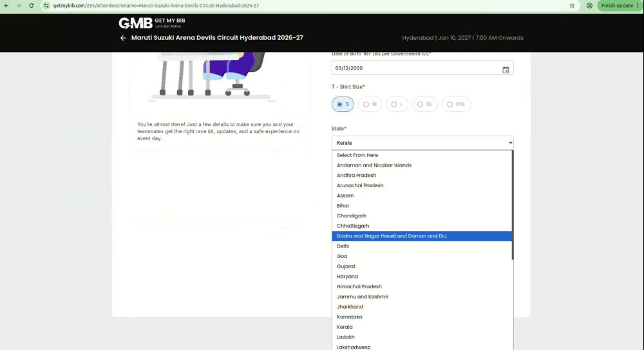Select the M T-shirt size

370,104
